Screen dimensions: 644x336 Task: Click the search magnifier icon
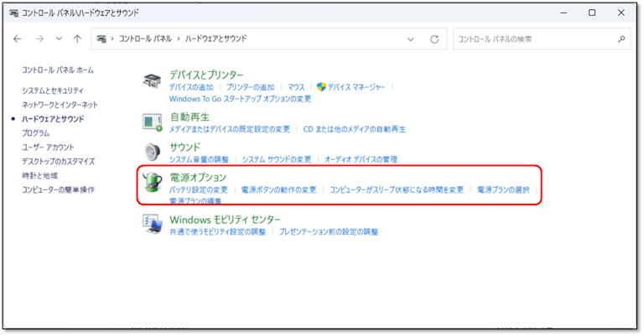tap(621, 39)
